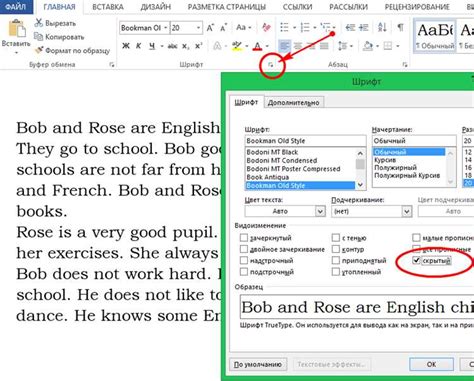This screenshot has height=381, width=474.
Task: Select the Format Painter (Формат по образцу) brush
Action: 39,50
